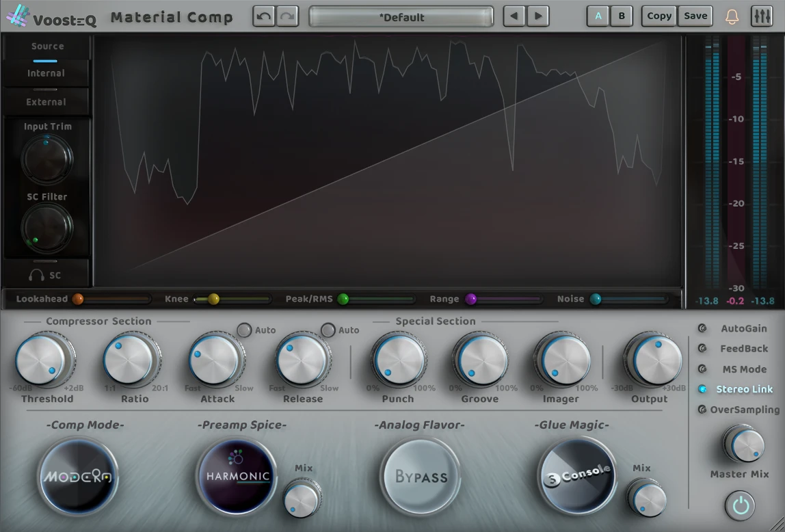Open notifications via the bell icon
The image size is (785, 532).
732,16
